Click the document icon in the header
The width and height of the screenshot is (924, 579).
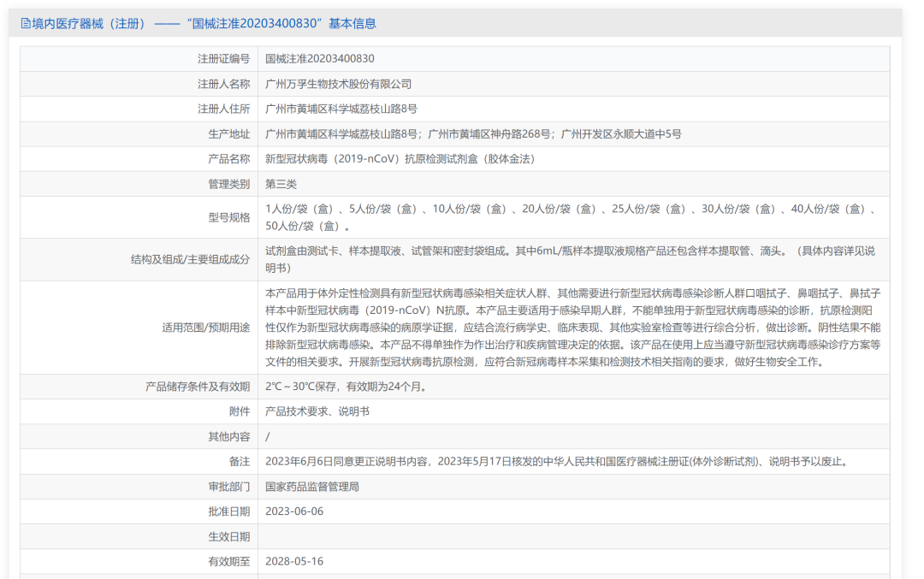click(x=25, y=24)
